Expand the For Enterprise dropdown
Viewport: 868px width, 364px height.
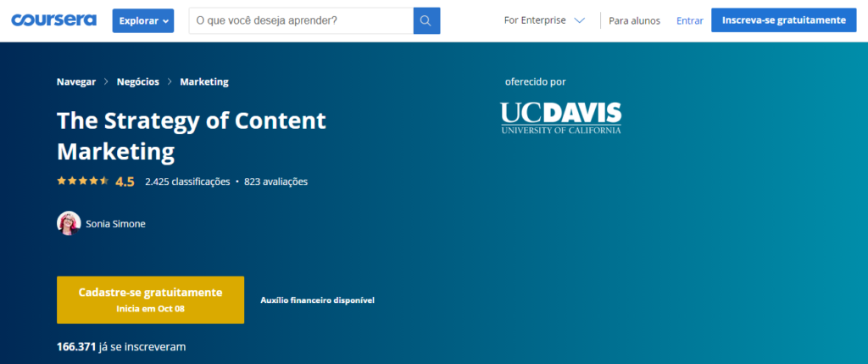point(544,20)
